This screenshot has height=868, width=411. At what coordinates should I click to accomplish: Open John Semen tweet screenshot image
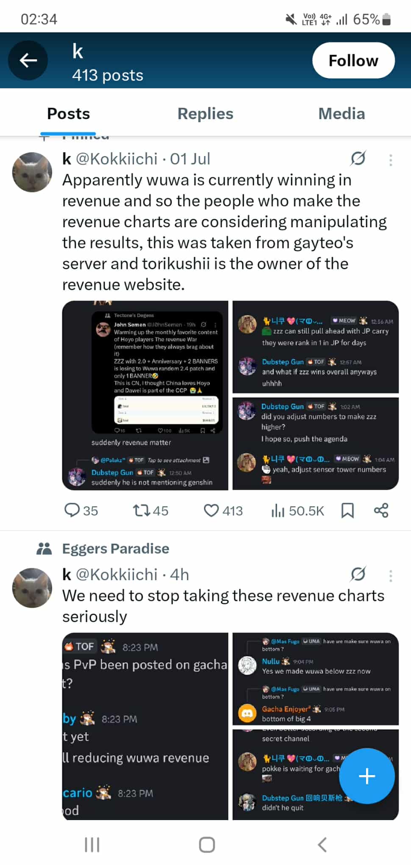[x=145, y=395]
